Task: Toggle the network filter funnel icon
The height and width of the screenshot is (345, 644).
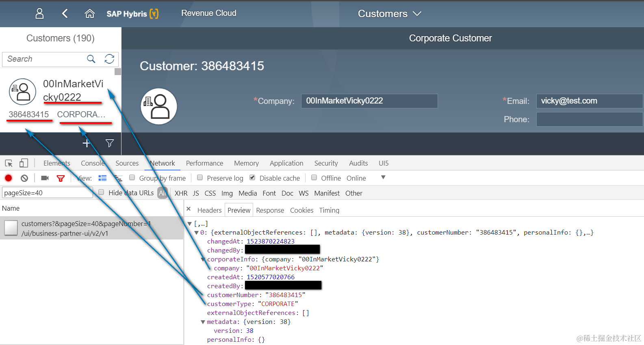Action: [x=61, y=178]
